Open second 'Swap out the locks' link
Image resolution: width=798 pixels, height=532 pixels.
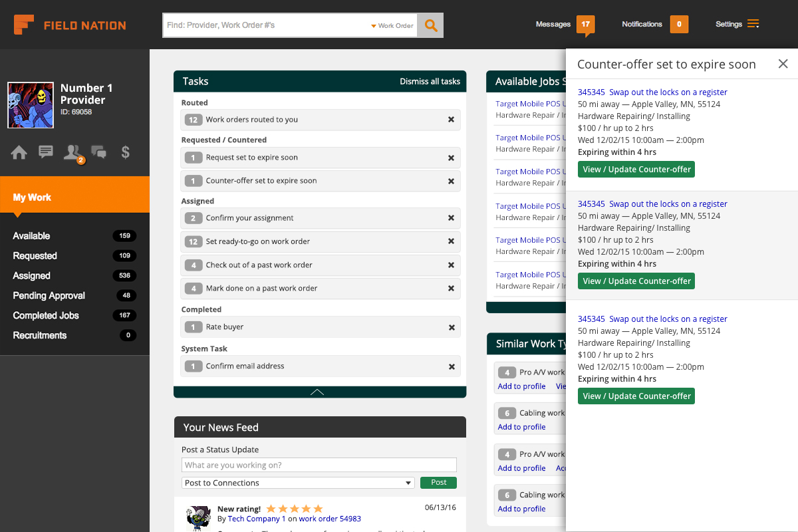(x=668, y=204)
